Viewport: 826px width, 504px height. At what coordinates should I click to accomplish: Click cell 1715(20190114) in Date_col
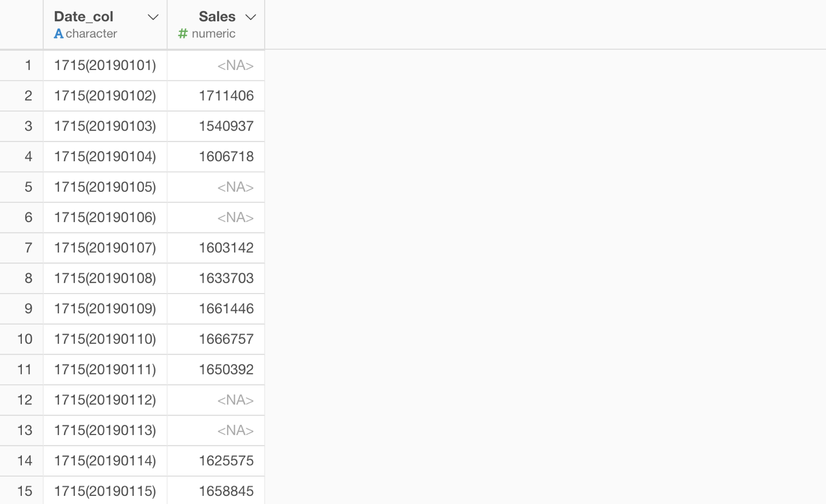[x=105, y=461]
